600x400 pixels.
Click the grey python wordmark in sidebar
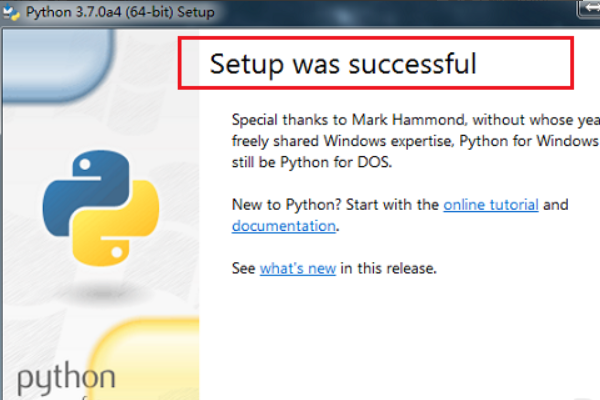[66, 380]
